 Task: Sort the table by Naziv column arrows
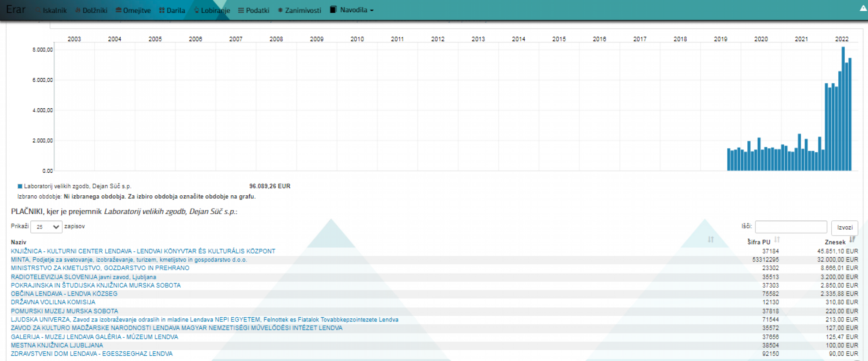click(x=711, y=240)
